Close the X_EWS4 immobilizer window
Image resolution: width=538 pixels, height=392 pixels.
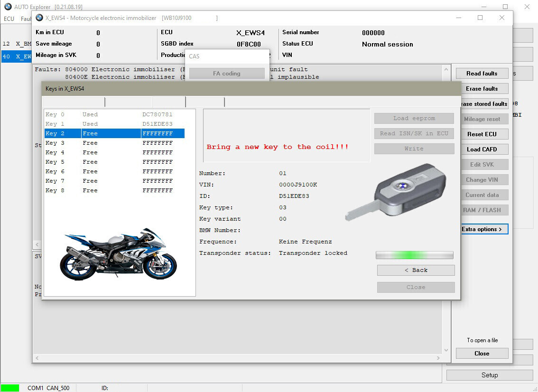[502, 18]
